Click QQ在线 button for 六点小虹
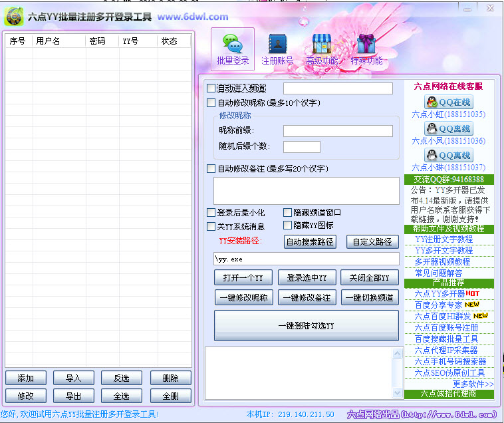Viewport: 504px width, 423px height. coord(448,102)
